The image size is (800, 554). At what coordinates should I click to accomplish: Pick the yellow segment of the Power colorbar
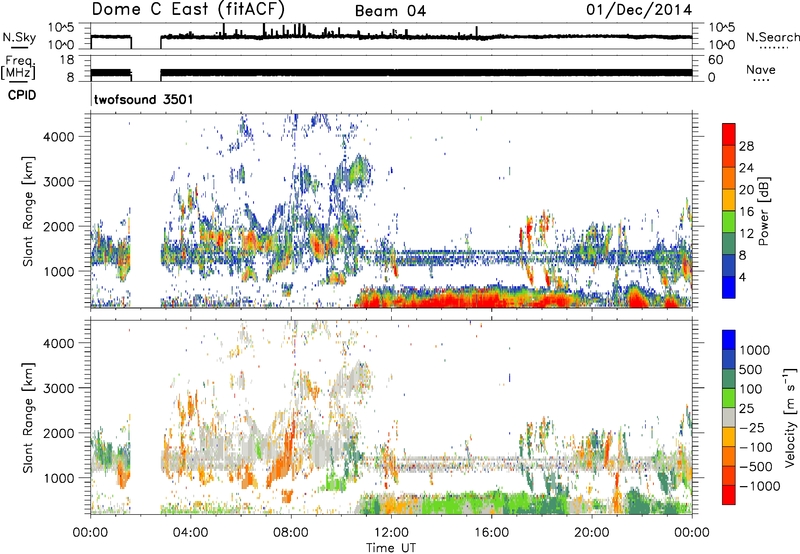(x=729, y=200)
